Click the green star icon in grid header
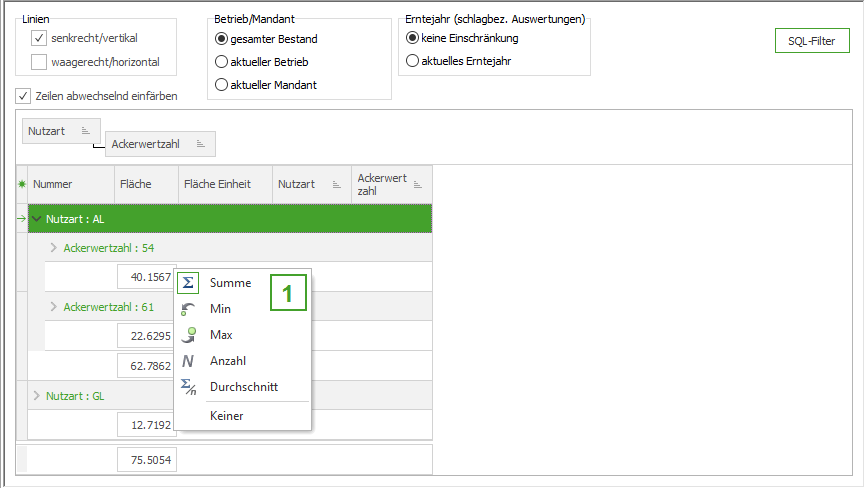This screenshot has width=865, height=488. click(x=22, y=184)
